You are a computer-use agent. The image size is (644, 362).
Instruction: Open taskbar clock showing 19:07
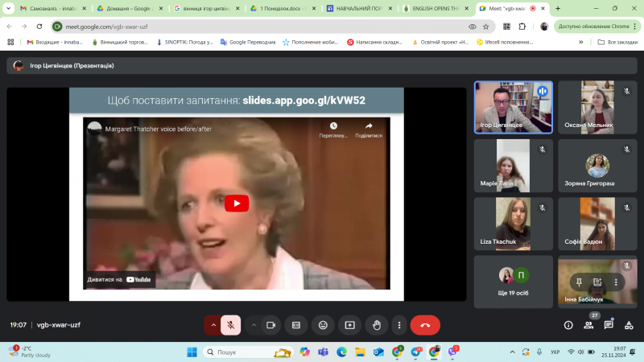click(x=613, y=352)
